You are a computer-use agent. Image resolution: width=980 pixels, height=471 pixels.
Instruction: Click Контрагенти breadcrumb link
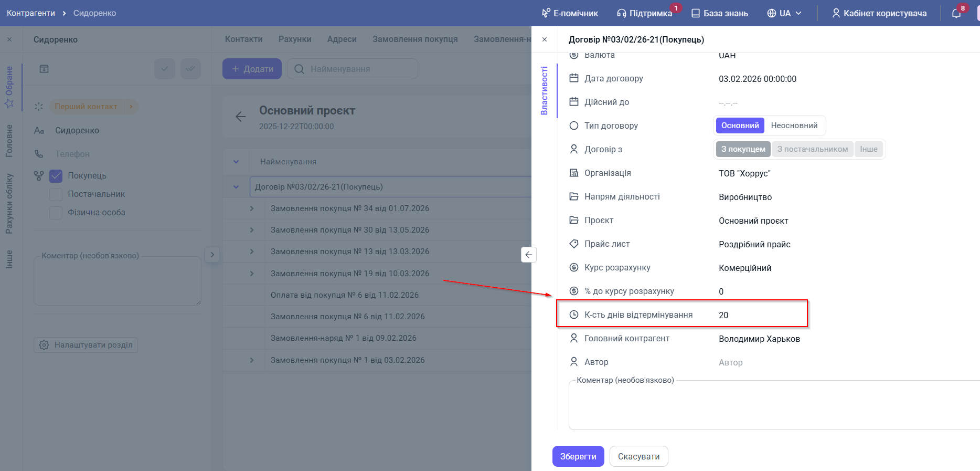(31, 13)
